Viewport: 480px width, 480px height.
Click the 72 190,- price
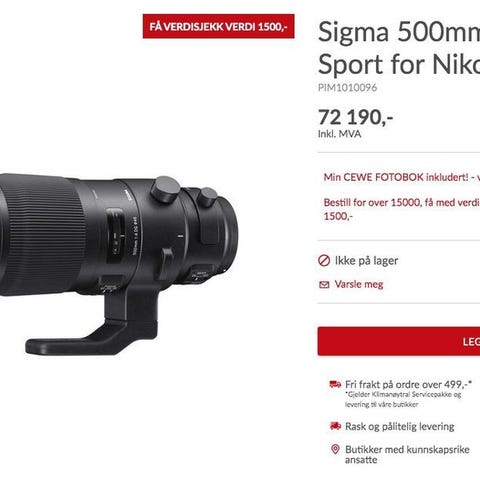(x=355, y=117)
